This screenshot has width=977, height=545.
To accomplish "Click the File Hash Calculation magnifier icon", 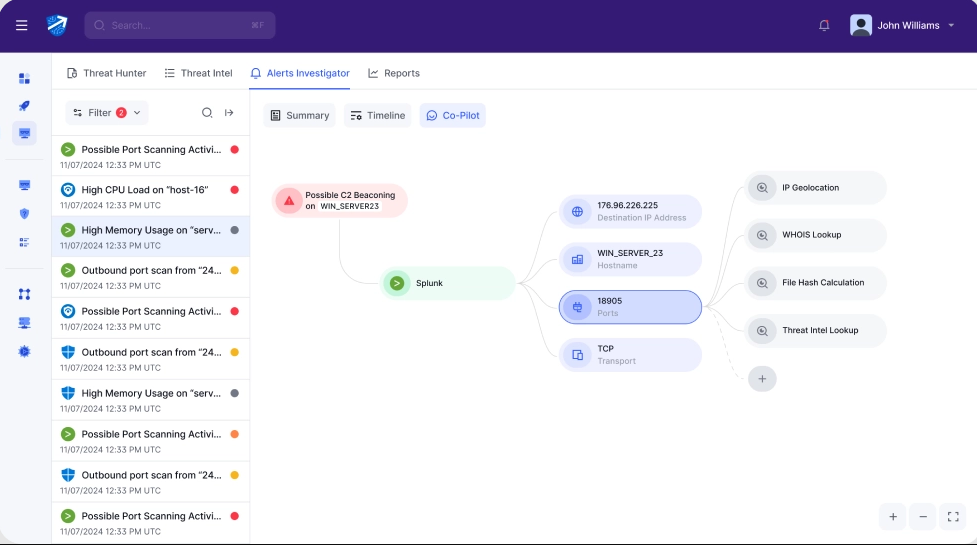I will tap(762, 283).
